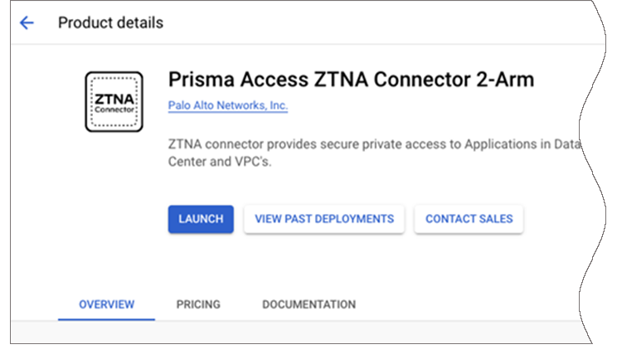Click the blue underline beneath OVERVIEW tab
Viewport: 617px width, 364px height.
(106, 319)
